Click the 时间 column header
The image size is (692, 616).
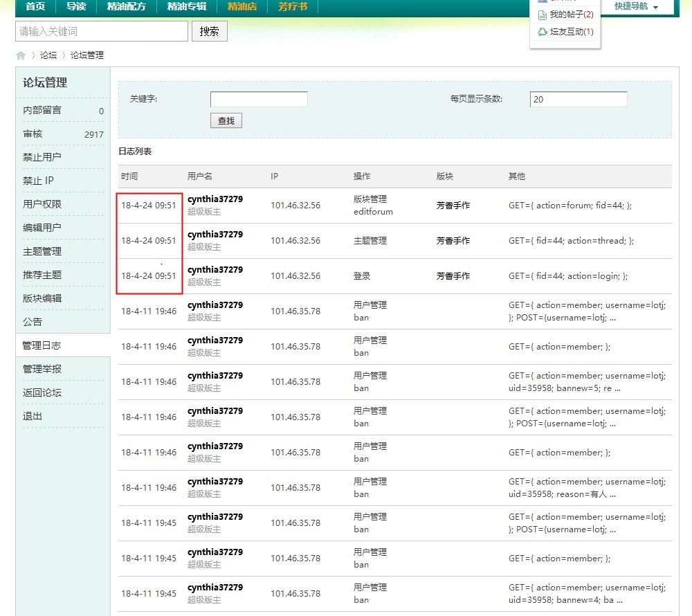tap(129, 176)
